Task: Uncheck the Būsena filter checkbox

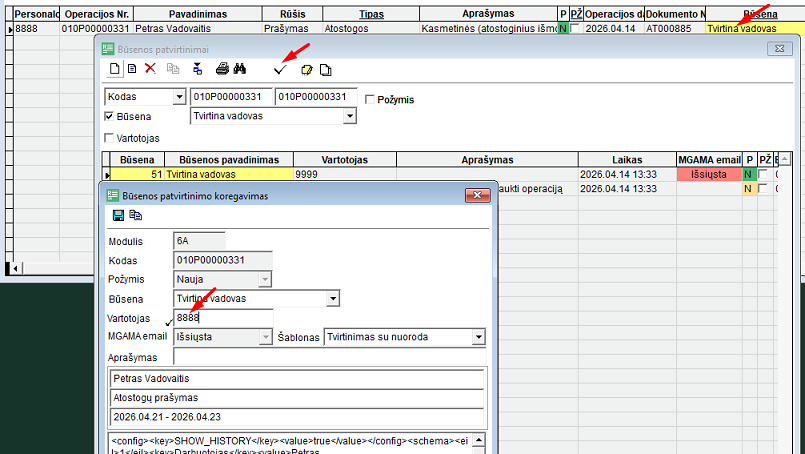Action: coord(110,116)
